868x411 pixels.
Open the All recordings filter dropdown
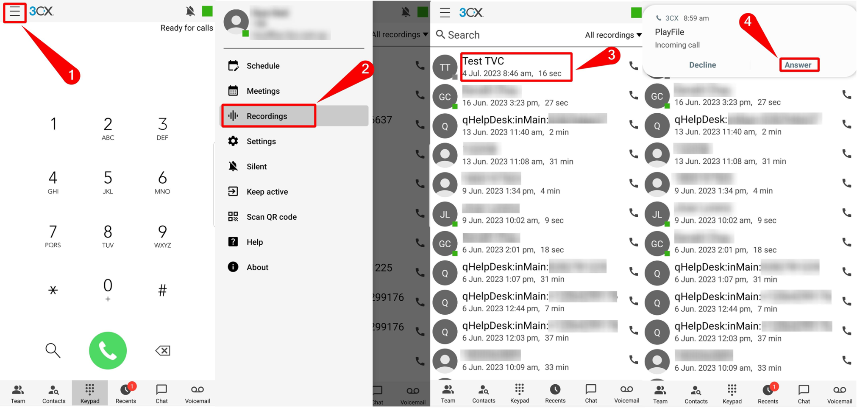coord(612,35)
